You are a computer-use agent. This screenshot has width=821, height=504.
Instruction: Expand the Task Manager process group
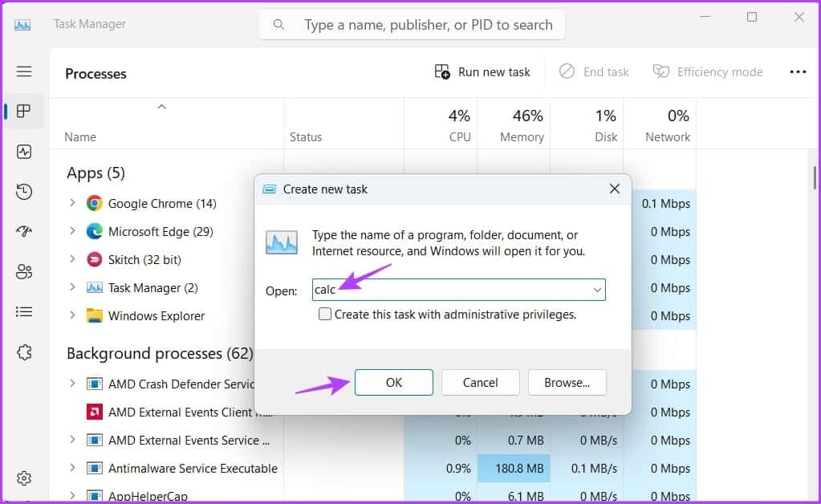(x=72, y=287)
